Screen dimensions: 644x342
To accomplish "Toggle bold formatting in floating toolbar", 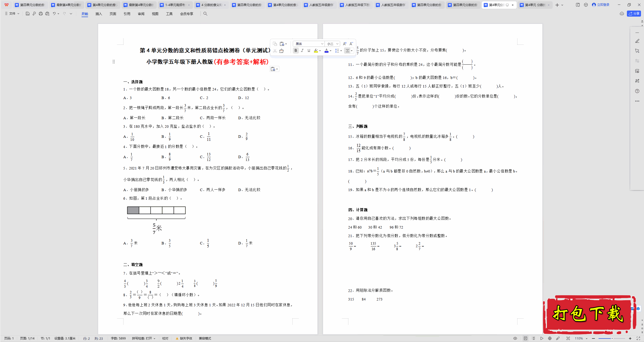I will [x=296, y=51].
